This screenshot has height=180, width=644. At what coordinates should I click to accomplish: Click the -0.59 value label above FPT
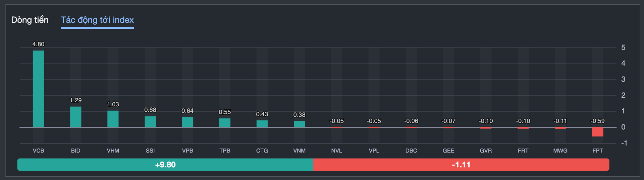tap(597, 121)
